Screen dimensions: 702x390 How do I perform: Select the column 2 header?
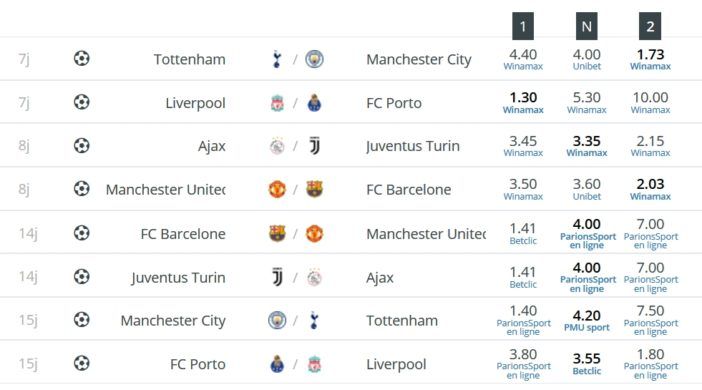(650, 26)
